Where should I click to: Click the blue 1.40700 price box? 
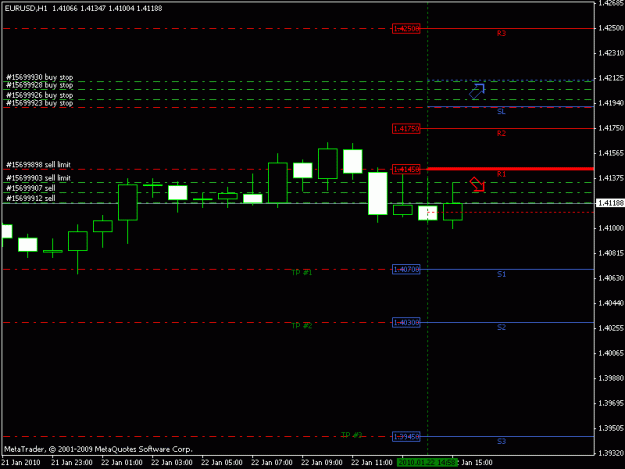coord(406,270)
